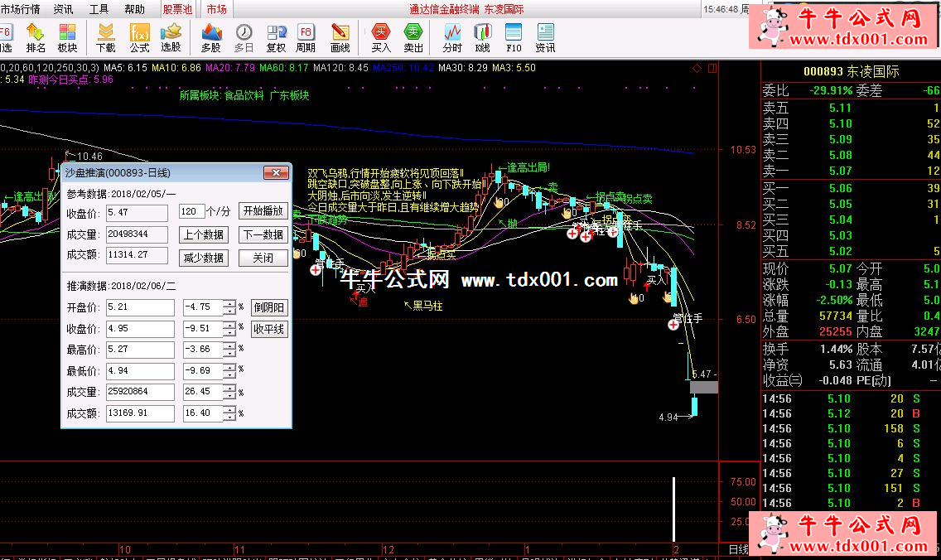Viewport: 941px width, 560px height.
Task: Click the 收平线 button
Action: (x=269, y=329)
